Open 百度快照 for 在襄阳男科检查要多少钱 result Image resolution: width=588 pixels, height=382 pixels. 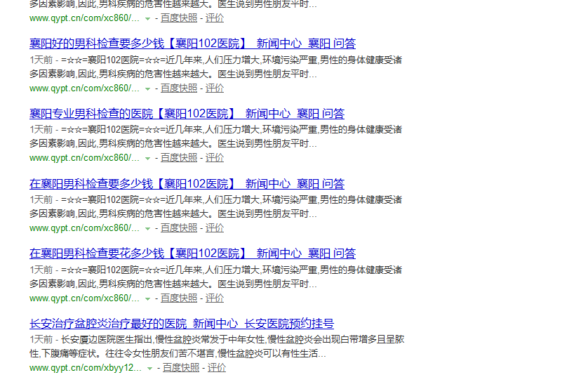tap(179, 228)
